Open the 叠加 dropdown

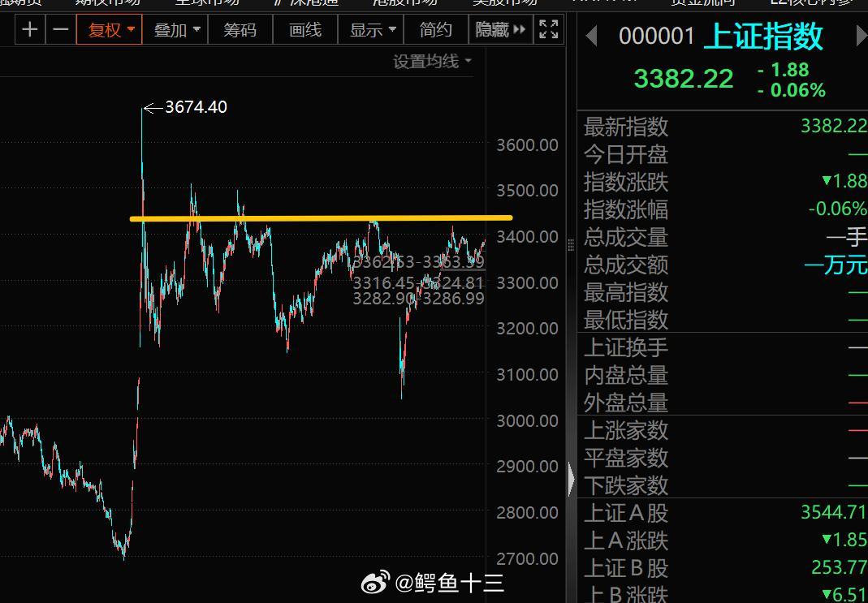click(175, 29)
